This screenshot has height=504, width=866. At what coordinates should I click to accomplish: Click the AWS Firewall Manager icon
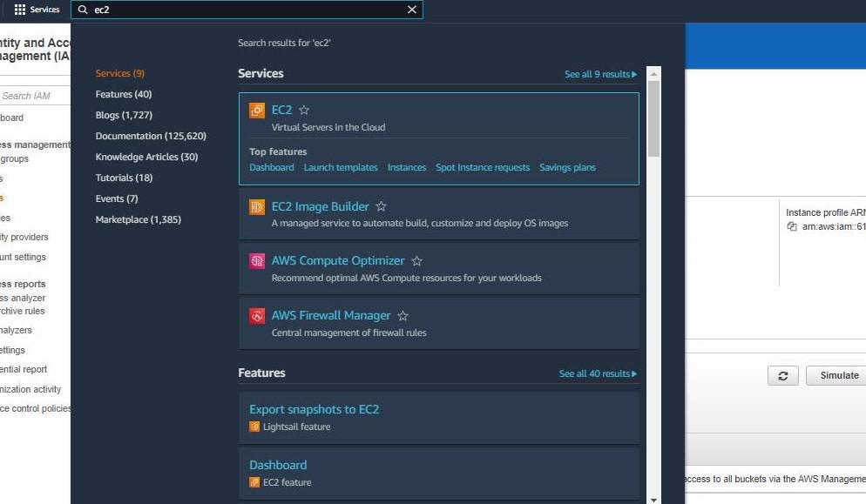(257, 316)
